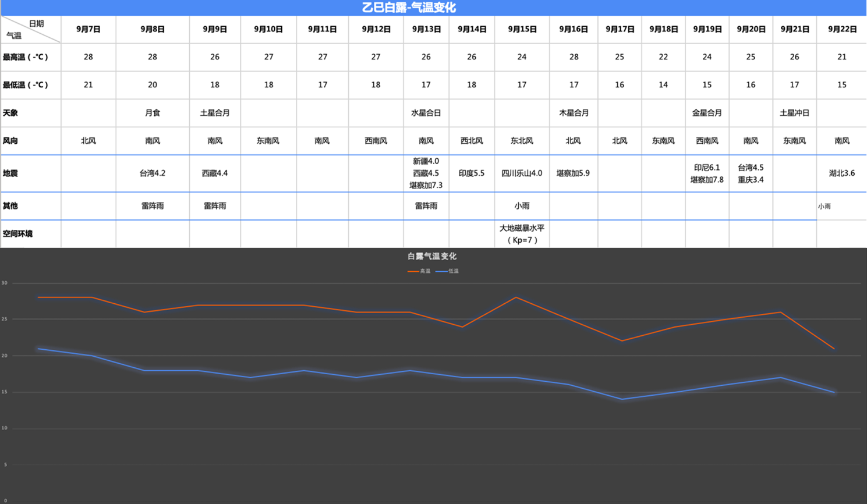Click the y-axis label 10

click(5, 428)
